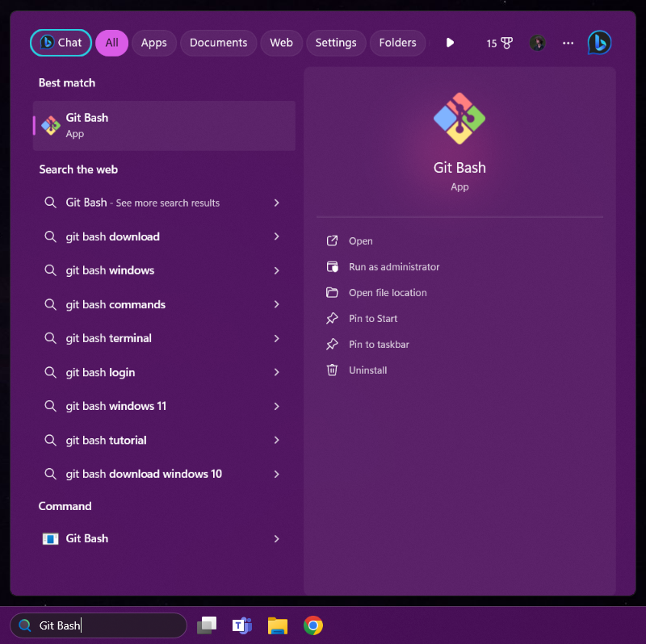
Task: Launch Microsoft Teams from the taskbar
Action: (x=241, y=625)
